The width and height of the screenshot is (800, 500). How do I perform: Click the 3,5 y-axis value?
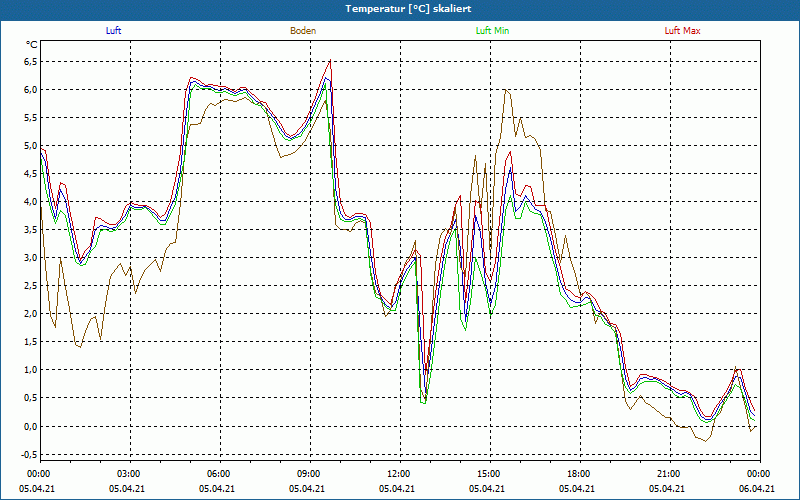coord(32,230)
